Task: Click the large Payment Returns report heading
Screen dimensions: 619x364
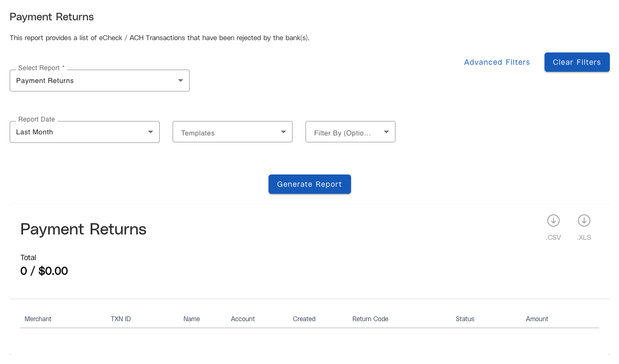Action: click(x=84, y=229)
